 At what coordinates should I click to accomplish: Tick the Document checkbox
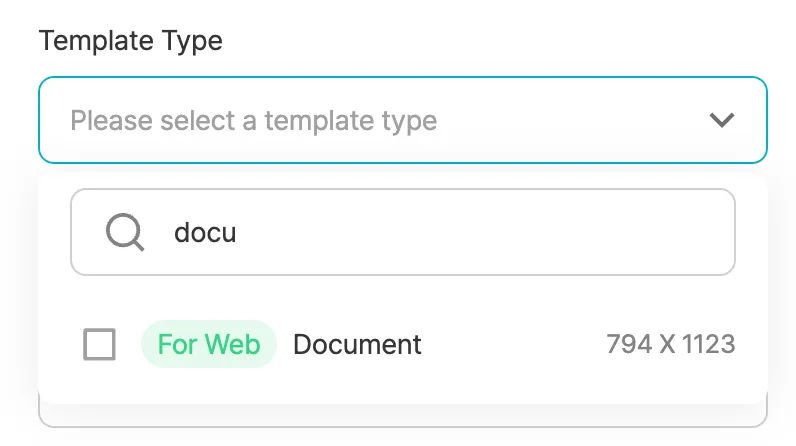point(99,345)
